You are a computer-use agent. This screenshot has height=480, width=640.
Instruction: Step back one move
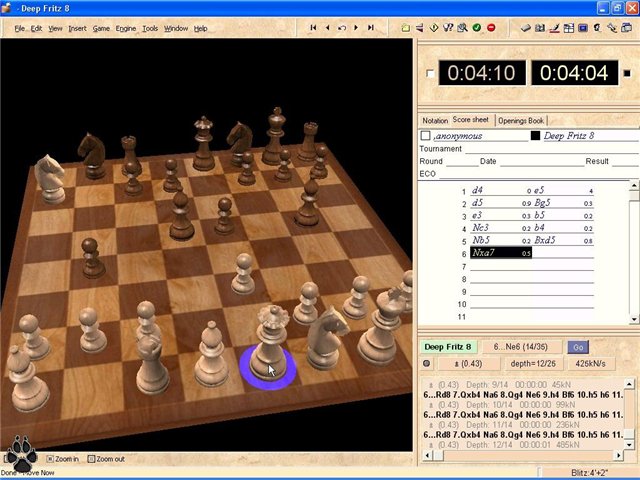click(327, 28)
